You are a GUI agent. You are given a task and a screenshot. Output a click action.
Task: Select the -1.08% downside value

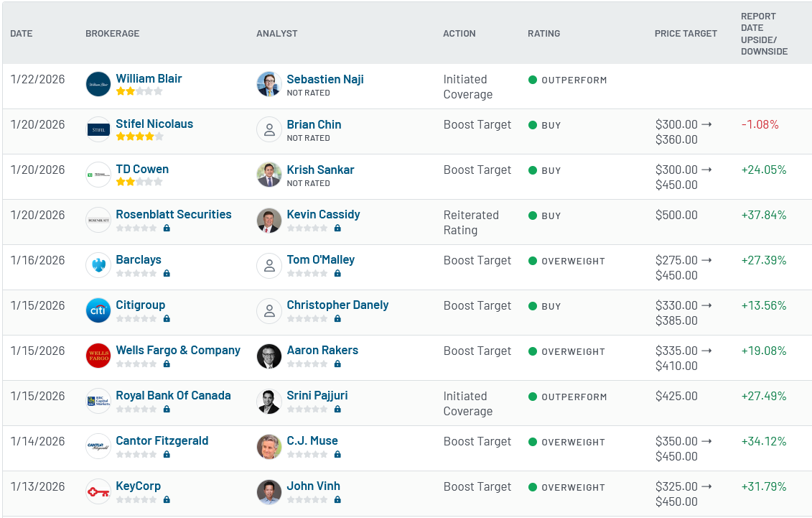tap(760, 124)
